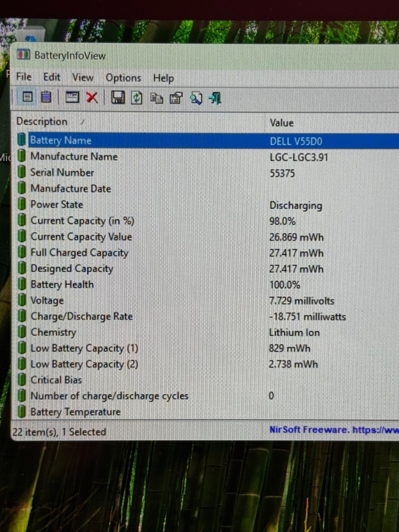This screenshot has height=532, width=399.
Task: Open the Properties toolbar icon
Action: tap(176, 98)
